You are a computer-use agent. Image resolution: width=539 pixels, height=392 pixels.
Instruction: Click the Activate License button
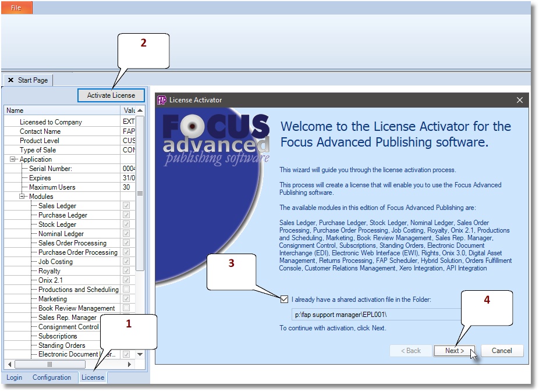(x=111, y=95)
